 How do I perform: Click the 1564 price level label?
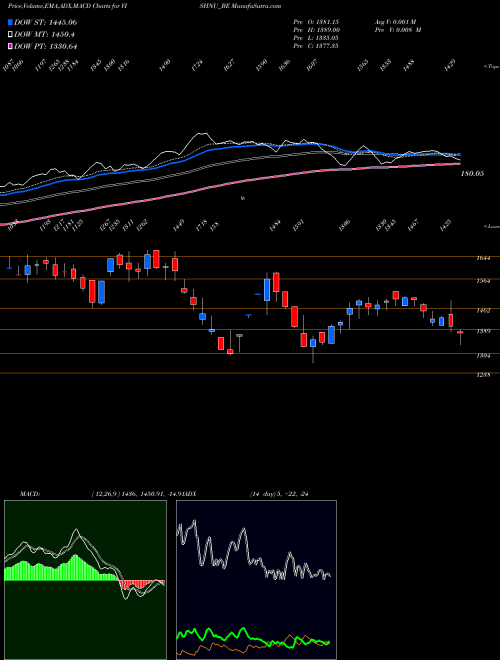483,281
